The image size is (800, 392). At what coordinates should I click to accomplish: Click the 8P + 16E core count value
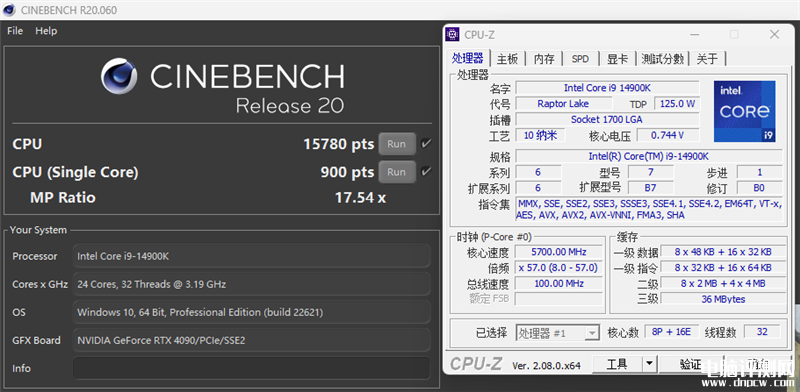(x=671, y=332)
